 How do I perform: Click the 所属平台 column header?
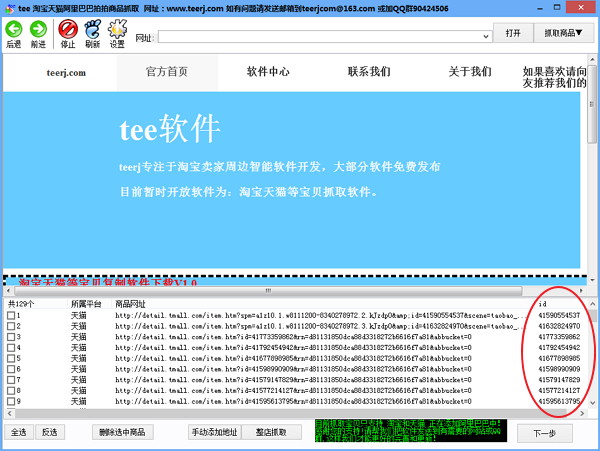[86, 304]
